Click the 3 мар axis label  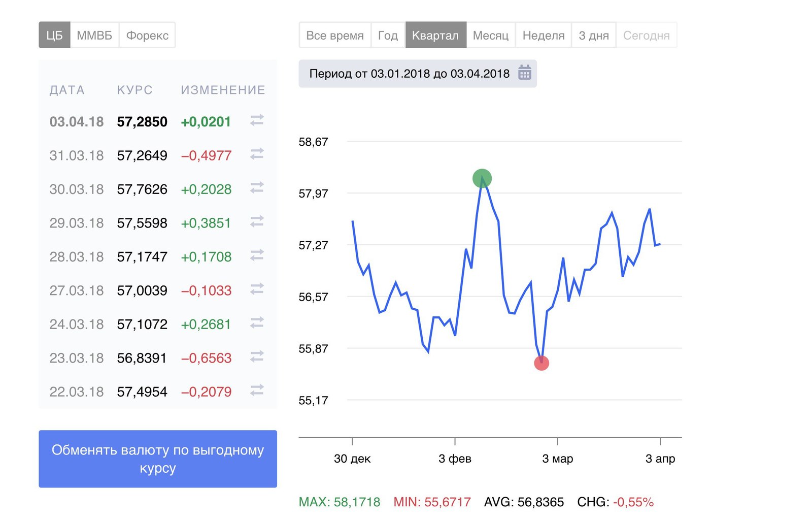click(558, 459)
